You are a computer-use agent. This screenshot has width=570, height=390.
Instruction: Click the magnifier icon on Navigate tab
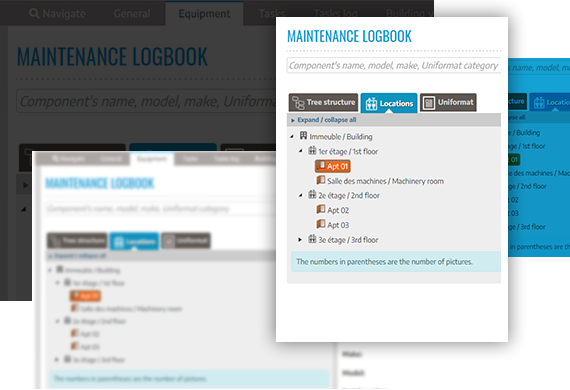(x=34, y=13)
